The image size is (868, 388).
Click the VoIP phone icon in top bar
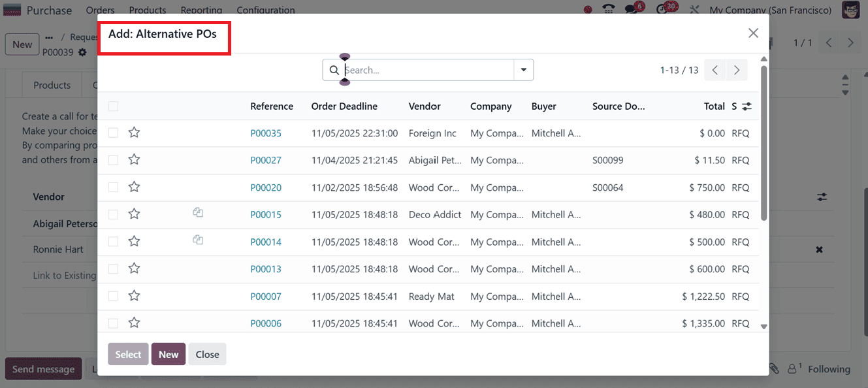pyautogui.click(x=608, y=10)
